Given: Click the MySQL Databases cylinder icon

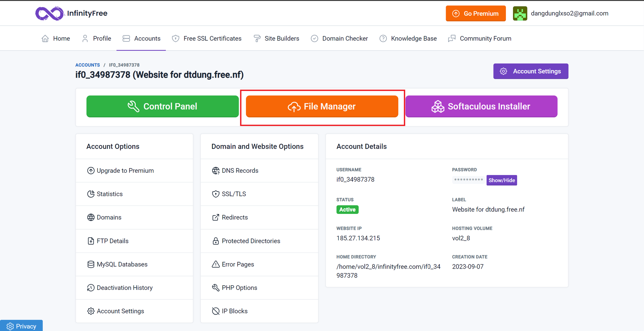Looking at the screenshot, I should point(91,264).
